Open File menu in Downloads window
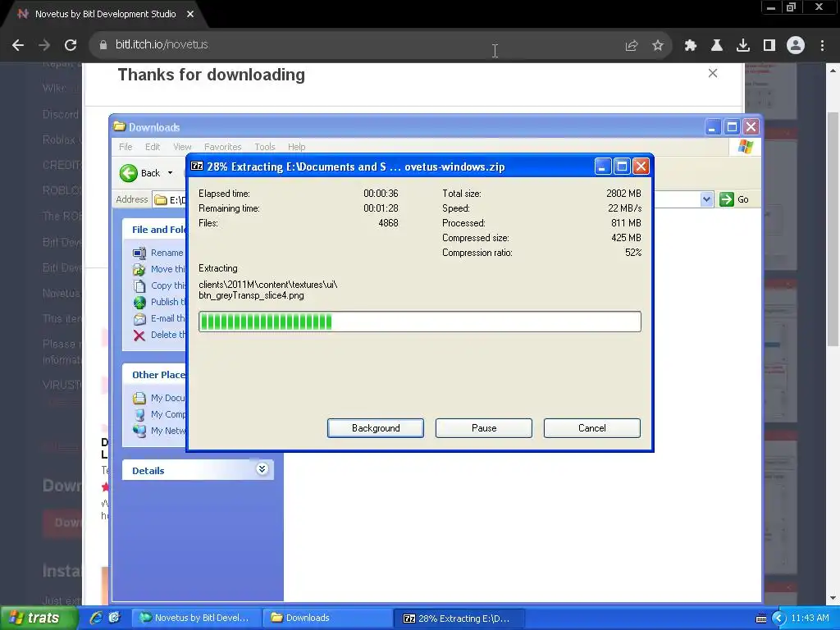840x630 pixels. pos(126,147)
